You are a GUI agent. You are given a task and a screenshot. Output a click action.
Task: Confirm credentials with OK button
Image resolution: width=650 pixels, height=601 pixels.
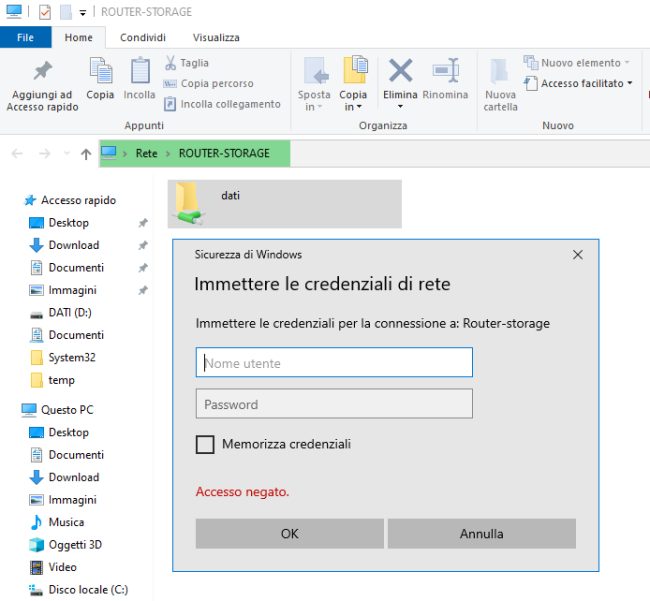(290, 534)
